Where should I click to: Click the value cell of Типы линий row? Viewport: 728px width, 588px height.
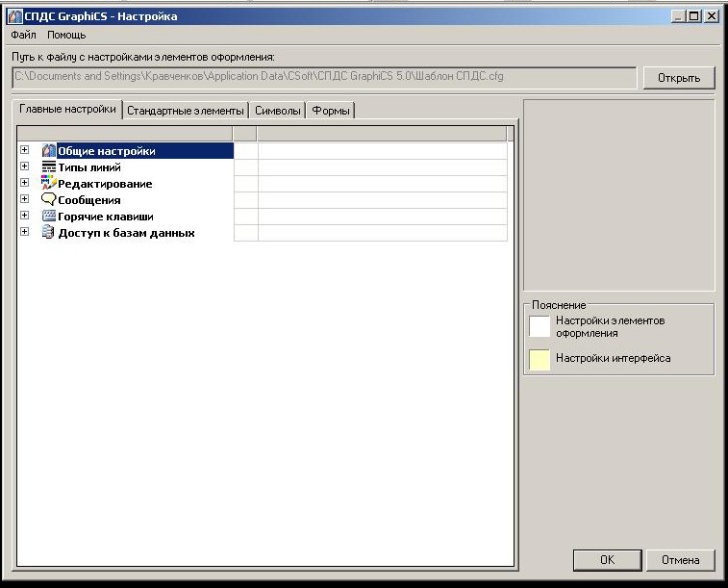point(382,167)
